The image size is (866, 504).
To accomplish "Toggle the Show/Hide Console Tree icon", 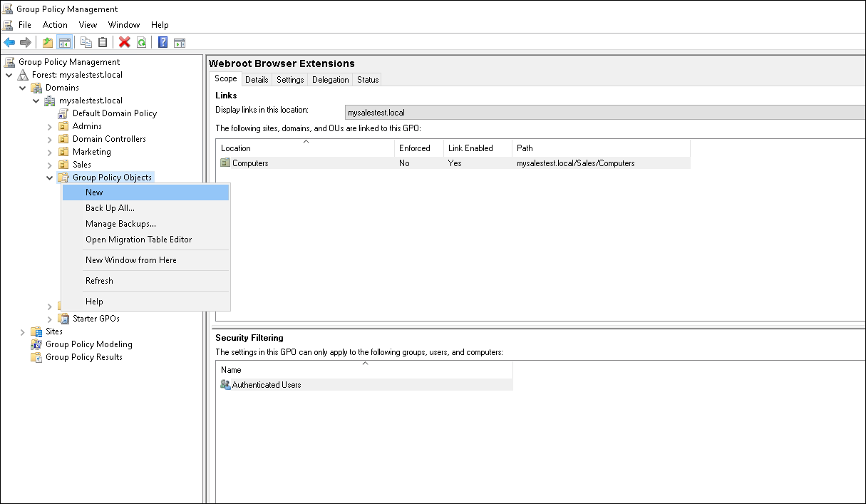I will point(65,42).
